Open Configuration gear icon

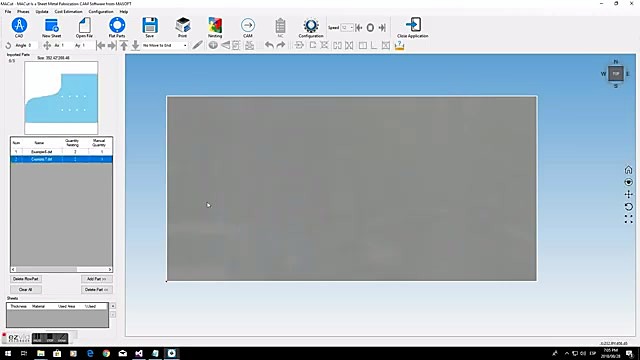click(311, 26)
